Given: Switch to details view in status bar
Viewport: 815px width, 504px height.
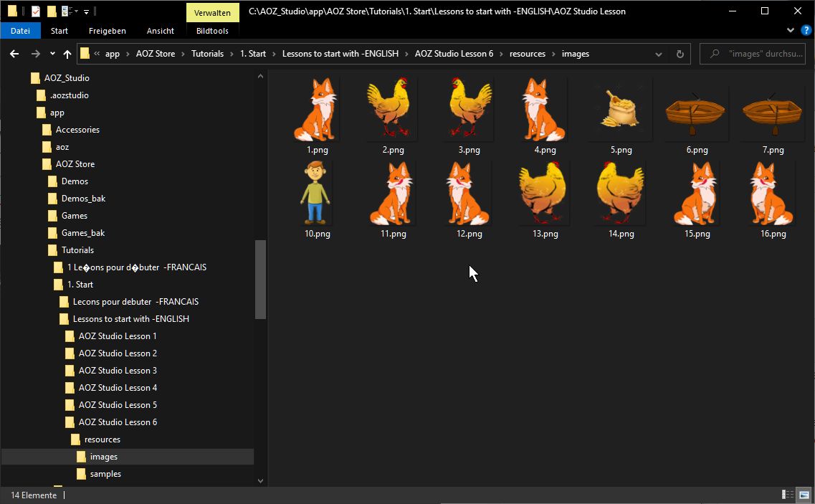Looking at the screenshot, I should click(787, 495).
